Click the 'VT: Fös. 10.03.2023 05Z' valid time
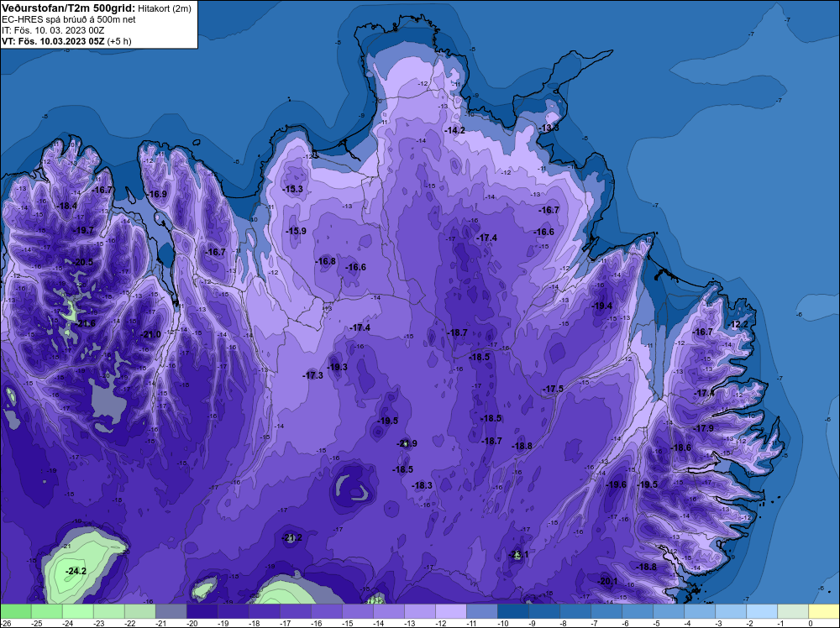 pyautogui.click(x=53, y=41)
